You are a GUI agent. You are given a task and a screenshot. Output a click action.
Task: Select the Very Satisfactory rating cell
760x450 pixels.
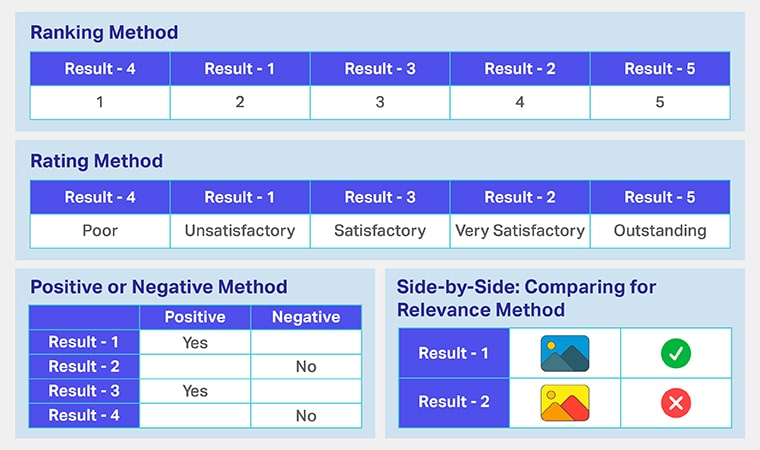tap(520, 230)
